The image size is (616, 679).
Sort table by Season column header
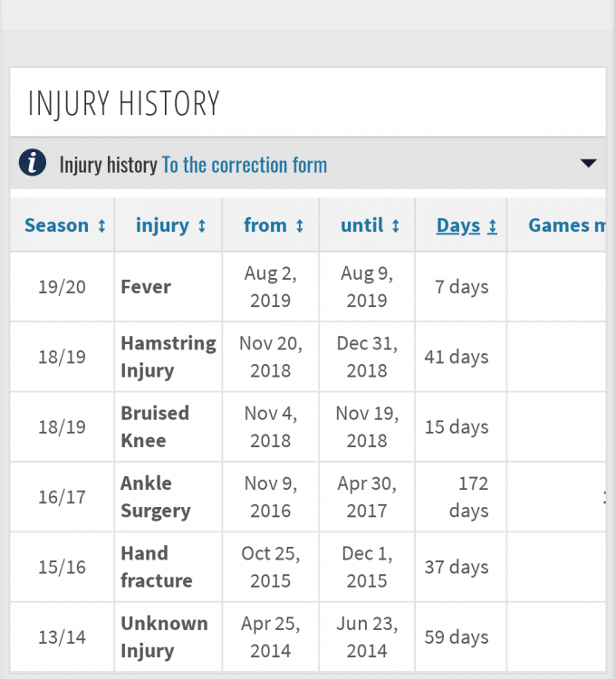[57, 225]
